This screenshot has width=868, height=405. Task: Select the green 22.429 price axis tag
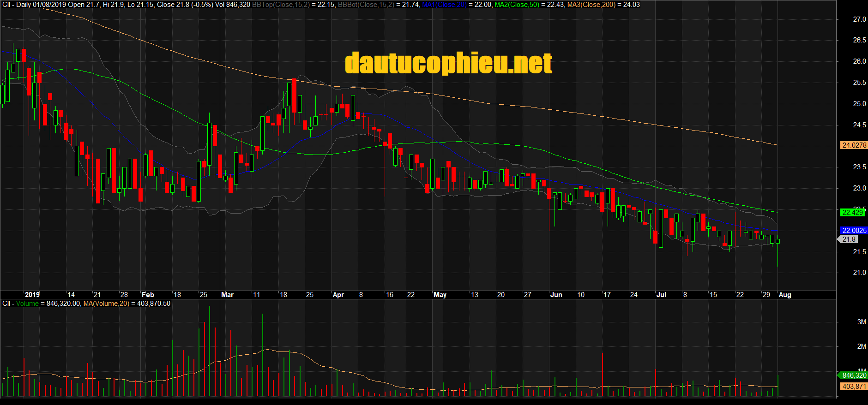click(852, 213)
